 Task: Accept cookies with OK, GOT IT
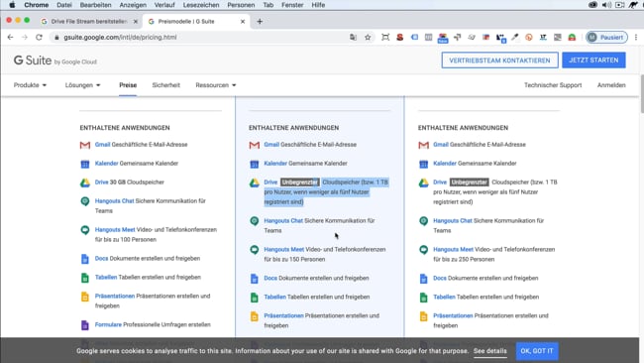[537, 351]
